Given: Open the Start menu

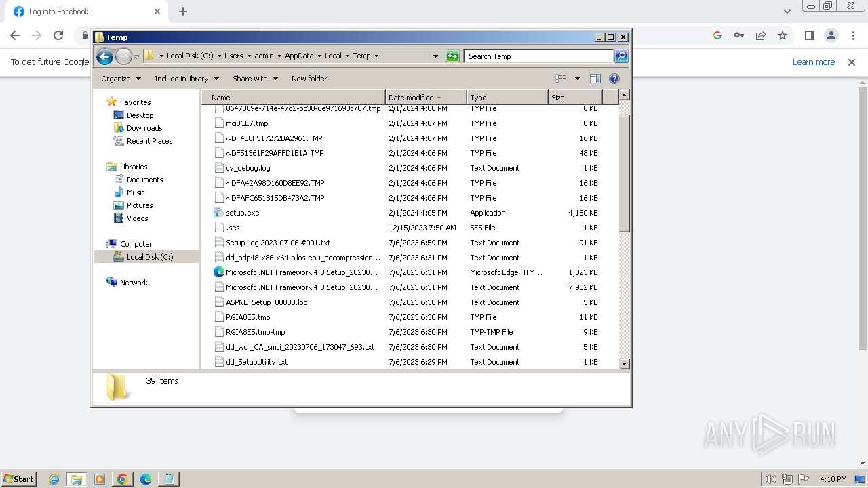Looking at the screenshot, I should coord(19,479).
